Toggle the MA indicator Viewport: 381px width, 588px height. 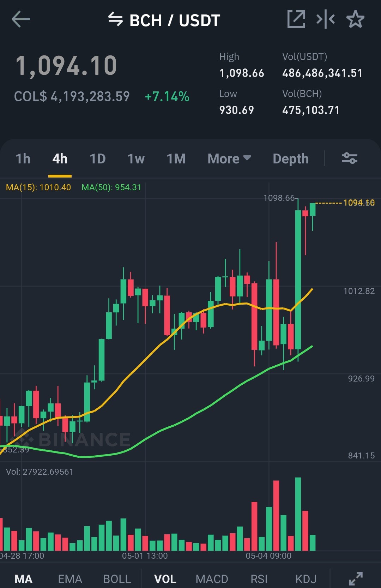[x=24, y=579]
